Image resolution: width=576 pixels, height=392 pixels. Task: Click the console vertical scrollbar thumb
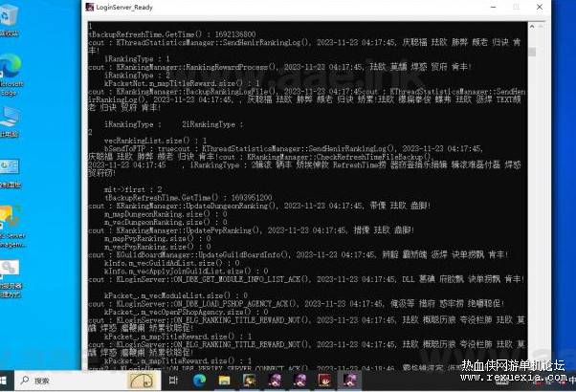[x=532, y=52]
